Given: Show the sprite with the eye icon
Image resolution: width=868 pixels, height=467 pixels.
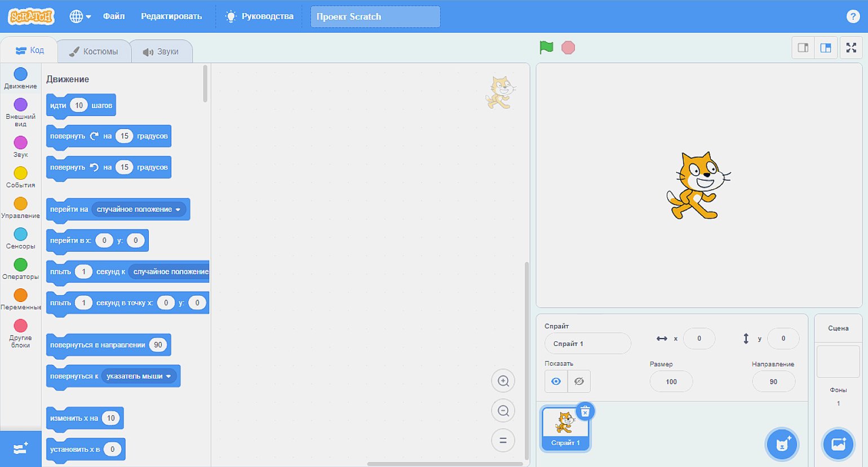Looking at the screenshot, I should 556,381.
